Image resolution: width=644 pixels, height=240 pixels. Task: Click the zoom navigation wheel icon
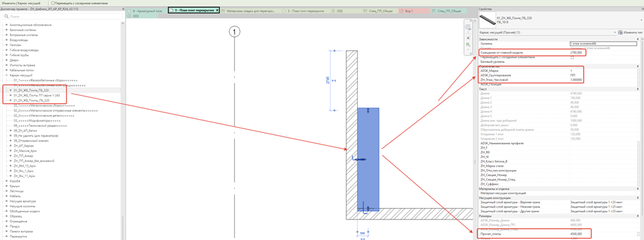coord(468,28)
